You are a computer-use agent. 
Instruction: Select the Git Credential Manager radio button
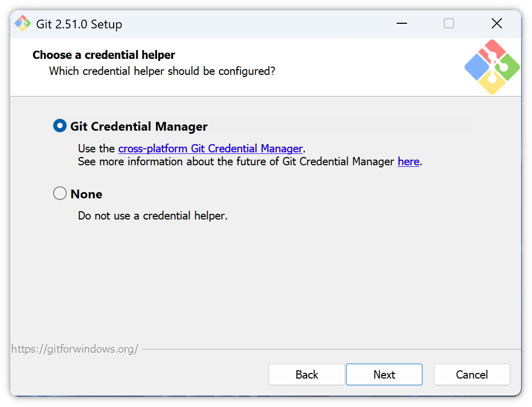tap(60, 126)
